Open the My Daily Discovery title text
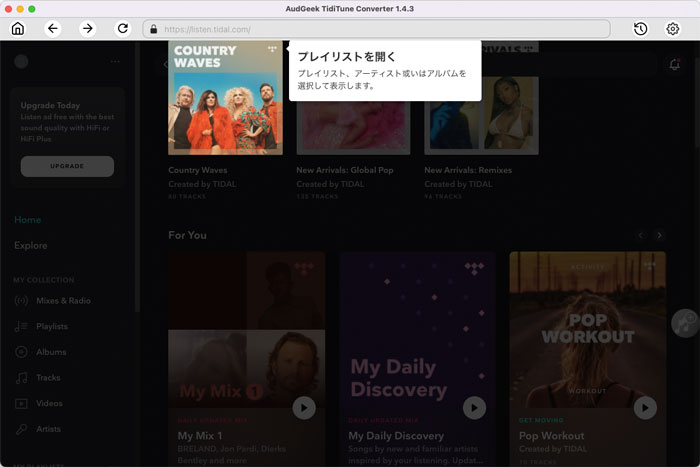 click(396, 436)
